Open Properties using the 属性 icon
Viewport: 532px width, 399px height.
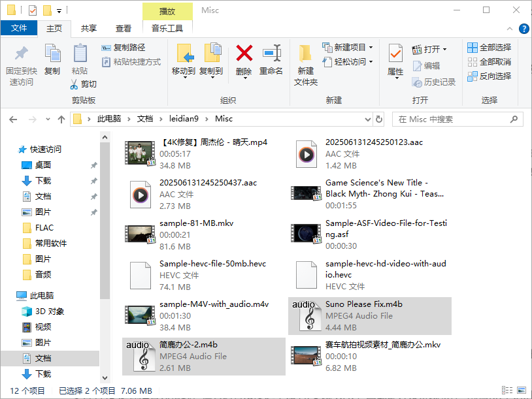pos(395,62)
